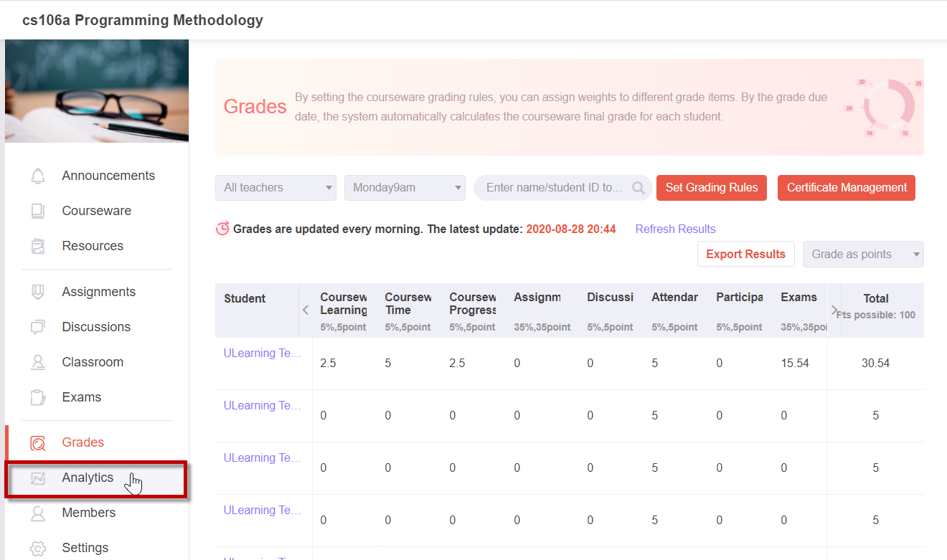
Task: Click the Discussions chat icon
Action: coord(38,327)
